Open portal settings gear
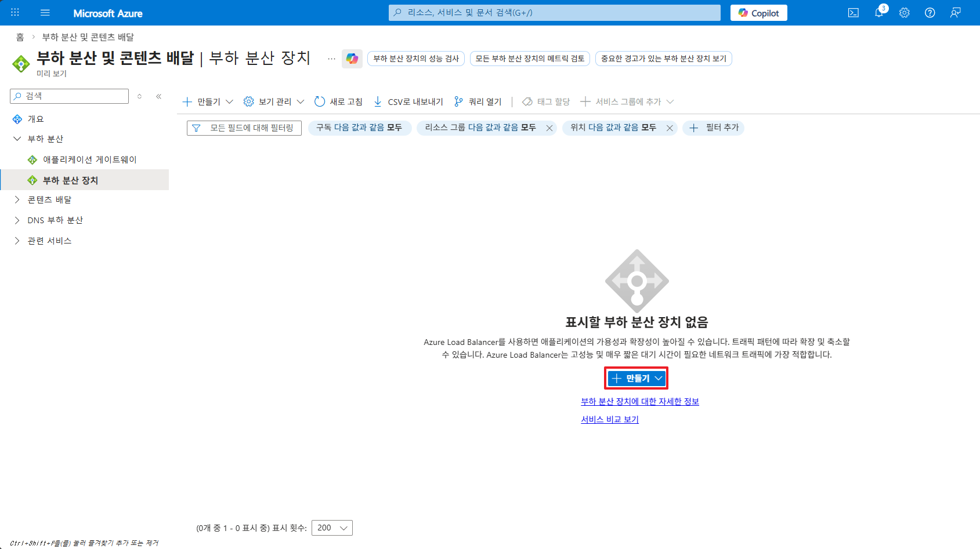Image resolution: width=980 pixels, height=549 pixels. click(905, 13)
